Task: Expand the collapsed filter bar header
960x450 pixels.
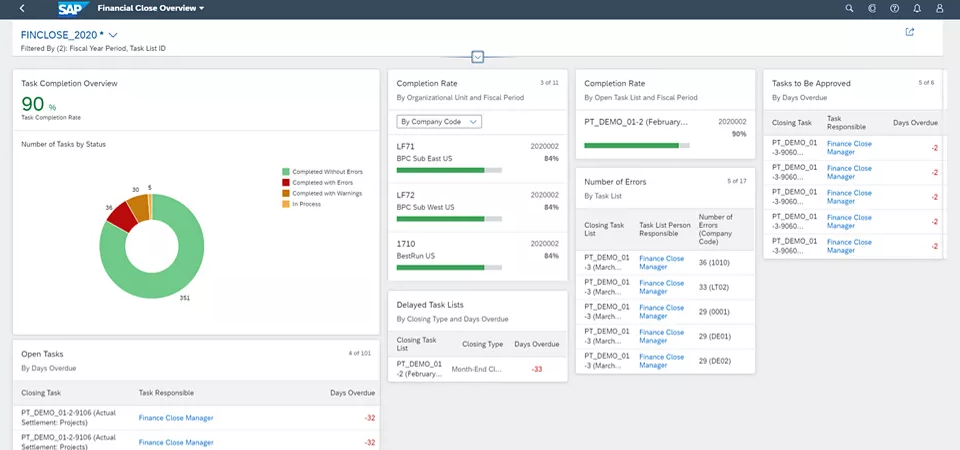Action: coord(478,57)
